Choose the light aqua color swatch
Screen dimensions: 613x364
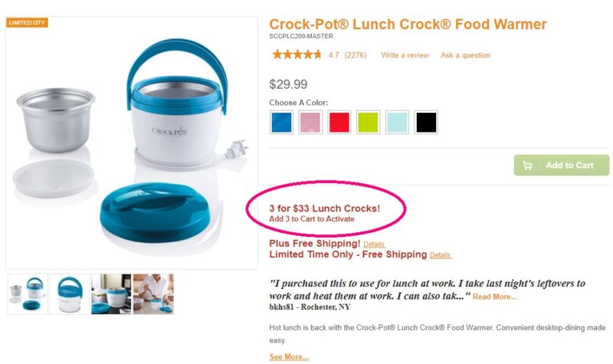(397, 123)
